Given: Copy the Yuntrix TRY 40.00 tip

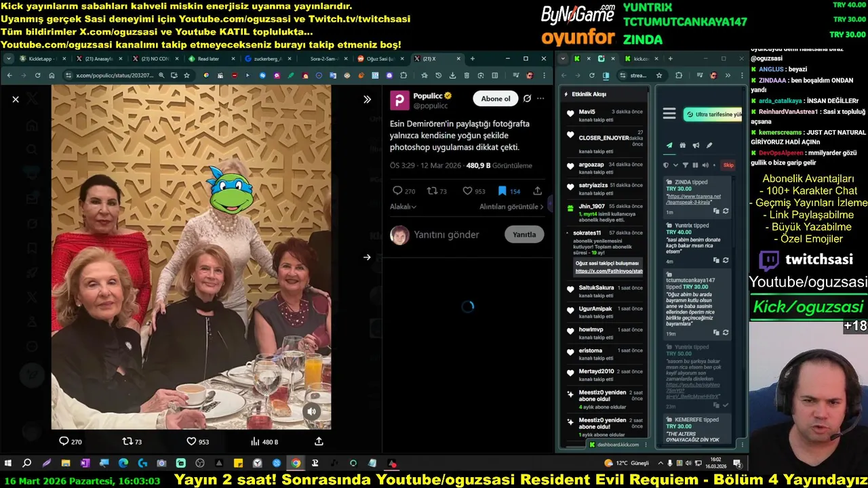Looking at the screenshot, I should coord(716,260).
